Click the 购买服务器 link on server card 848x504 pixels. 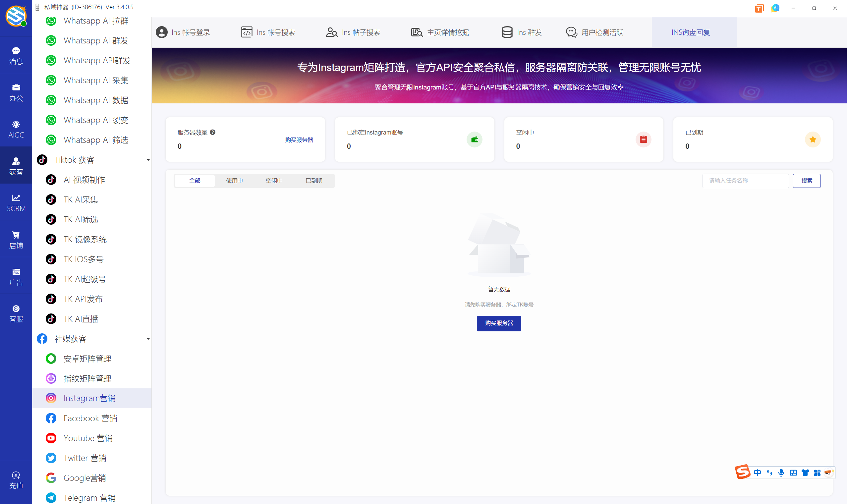tap(299, 140)
